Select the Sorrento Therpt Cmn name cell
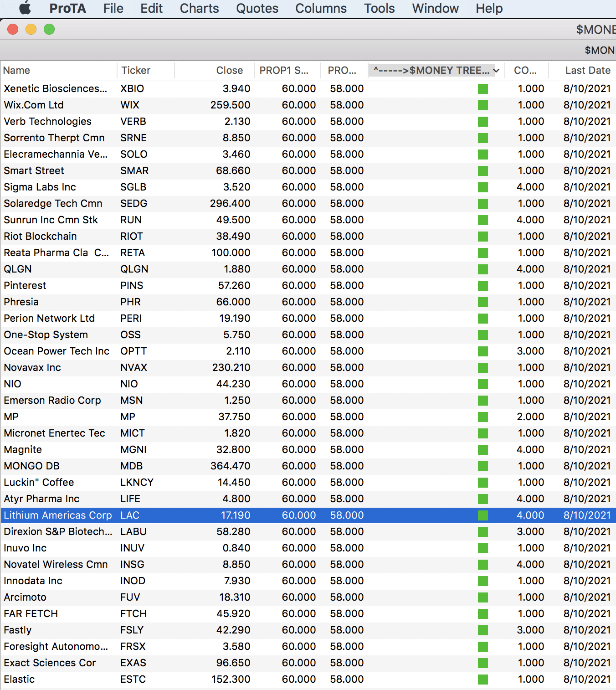This screenshot has width=616, height=690. point(54,138)
